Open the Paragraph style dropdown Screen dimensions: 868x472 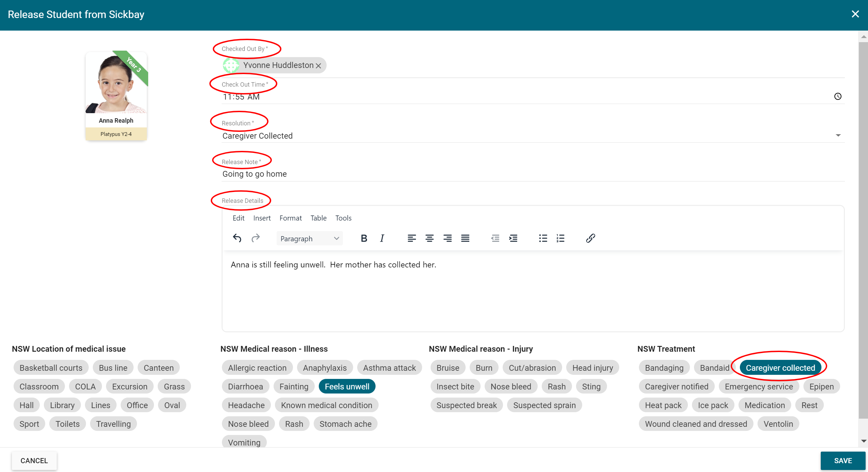pyautogui.click(x=309, y=239)
